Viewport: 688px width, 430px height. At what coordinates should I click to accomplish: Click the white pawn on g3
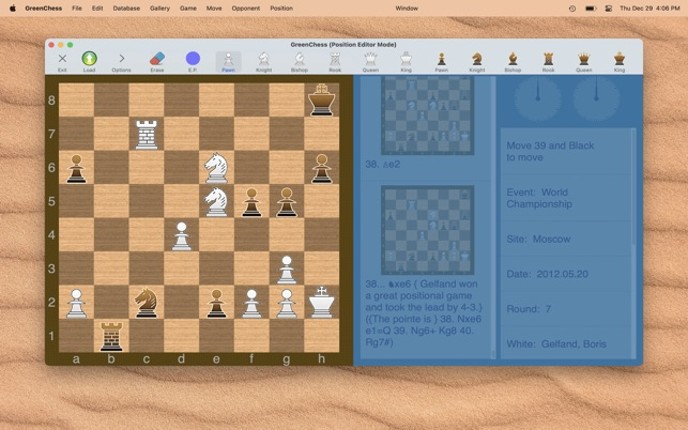tap(287, 270)
